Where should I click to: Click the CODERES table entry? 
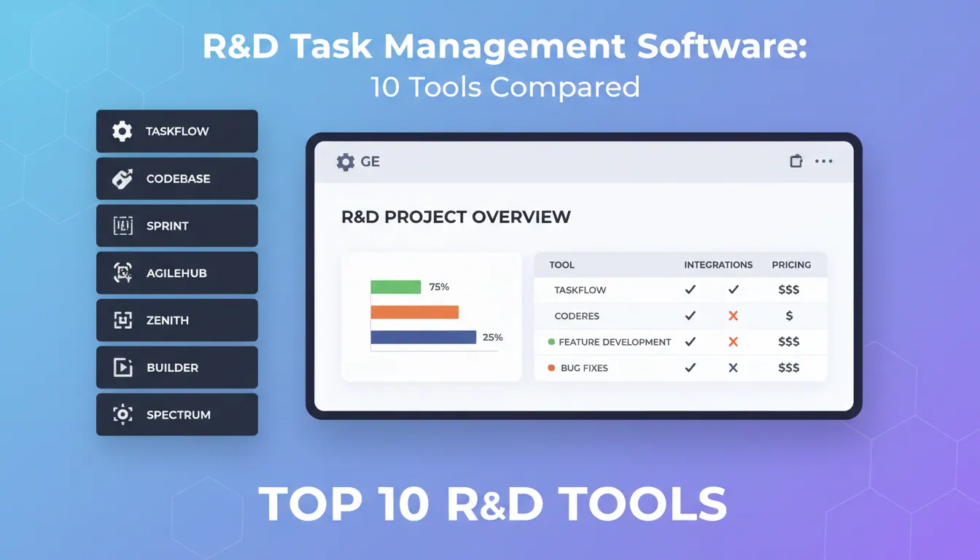pos(577,316)
